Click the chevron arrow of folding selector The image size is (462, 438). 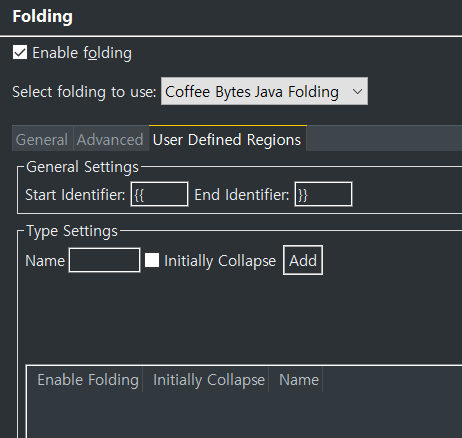pyautogui.click(x=357, y=91)
